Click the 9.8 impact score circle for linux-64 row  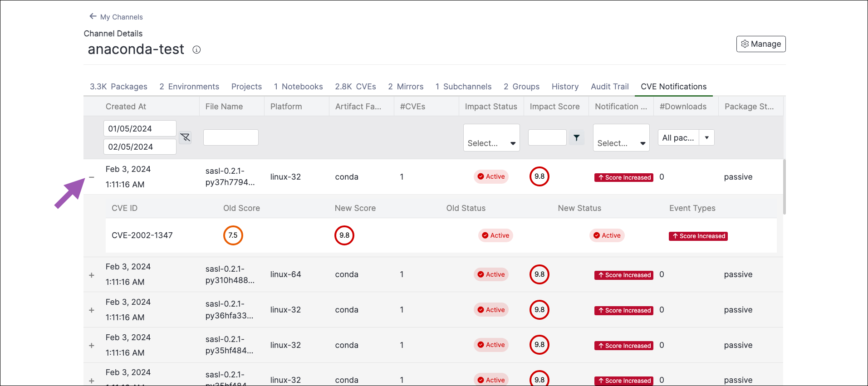(539, 274)
